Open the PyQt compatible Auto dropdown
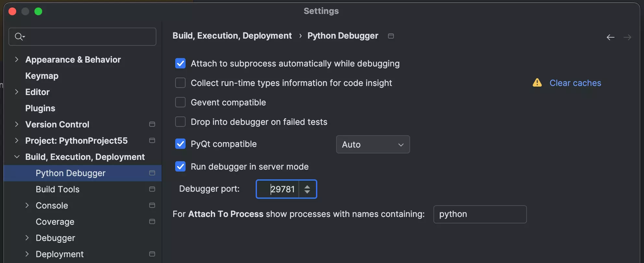This screenshot has height=263, width=644. pos(372,144)
